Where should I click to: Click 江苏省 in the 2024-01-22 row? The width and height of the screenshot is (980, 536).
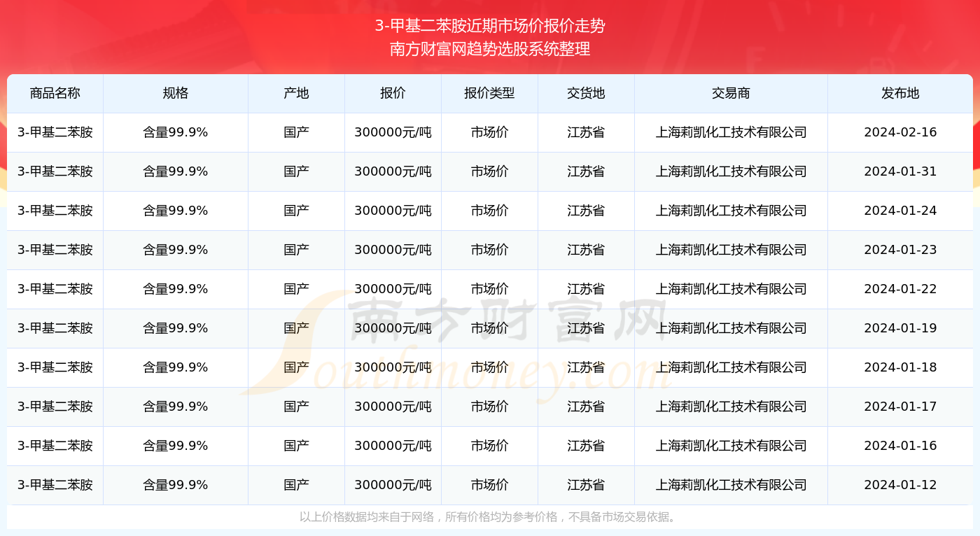click(586, 289)
